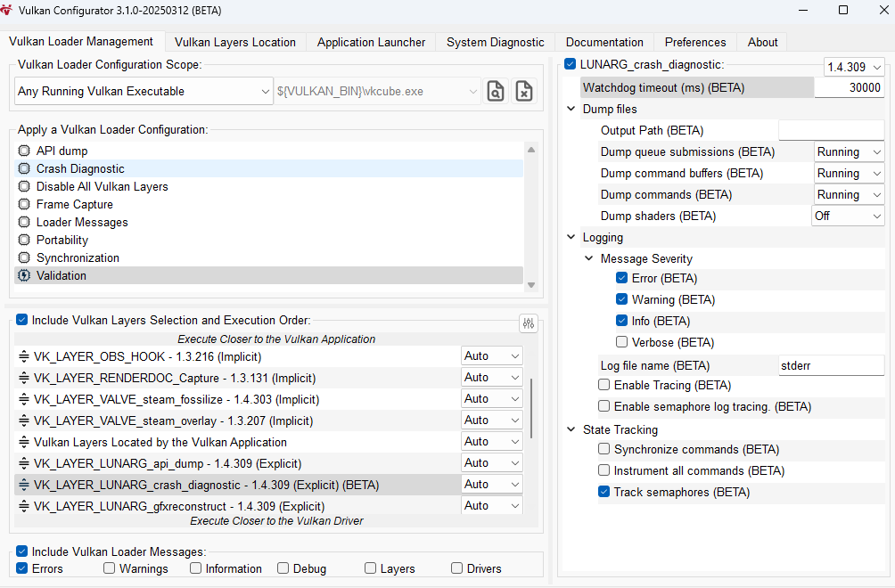
Task: Select the Crash Diagnostic configuration radio button
Action: coord(23,168)
